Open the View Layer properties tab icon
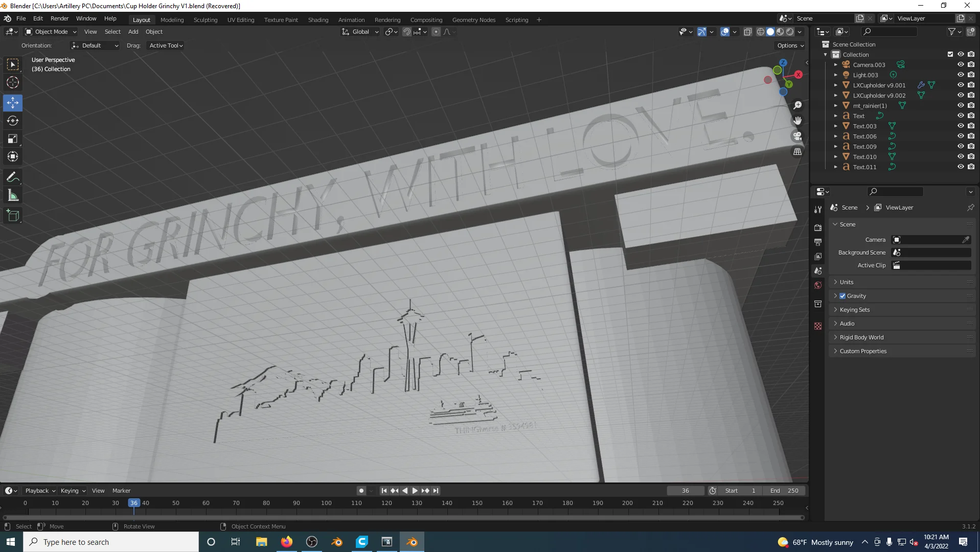The width and height of the screenshot is (980, 552). (818, 256)
